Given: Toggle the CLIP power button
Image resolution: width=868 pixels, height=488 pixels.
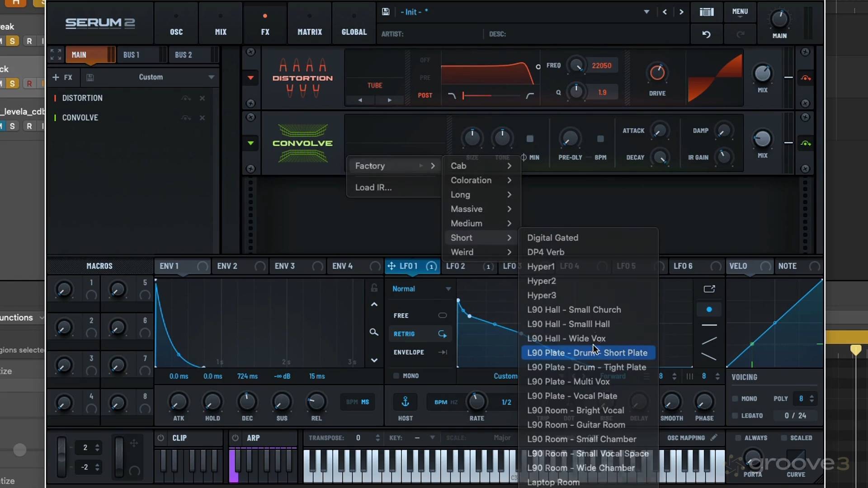Looking at the screenshot, I should click(160, 438).
